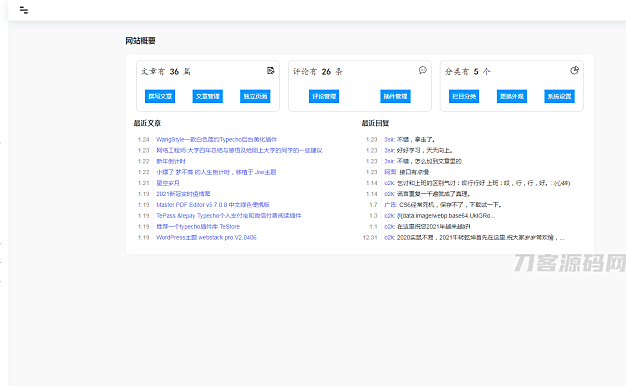Open the 人生倒计时 Joe主题 article
626x386 pixels.
[x=216, y=172]
